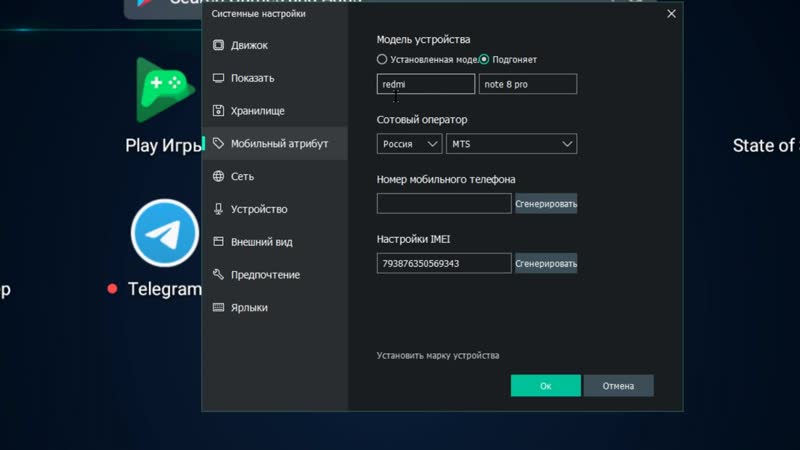Expand the Россия country dropdown
This screenshot has height=450, width=800.
(x=410, y=144)
